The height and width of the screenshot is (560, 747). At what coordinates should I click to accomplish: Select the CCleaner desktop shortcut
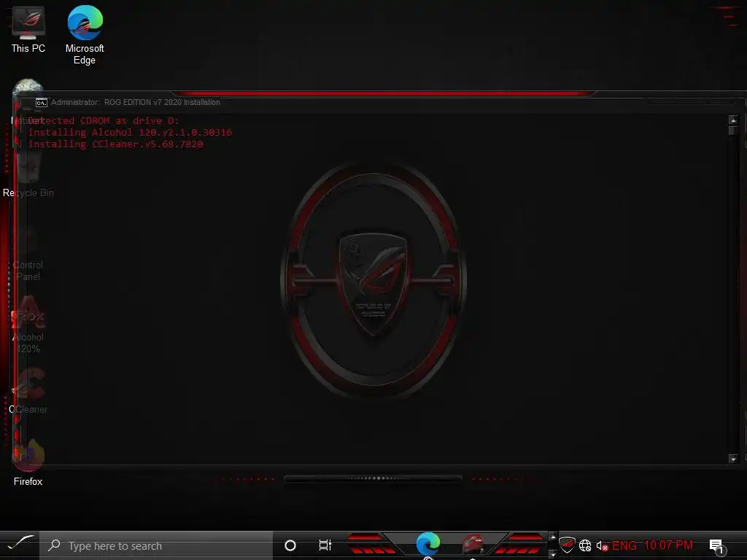(28, 392)
